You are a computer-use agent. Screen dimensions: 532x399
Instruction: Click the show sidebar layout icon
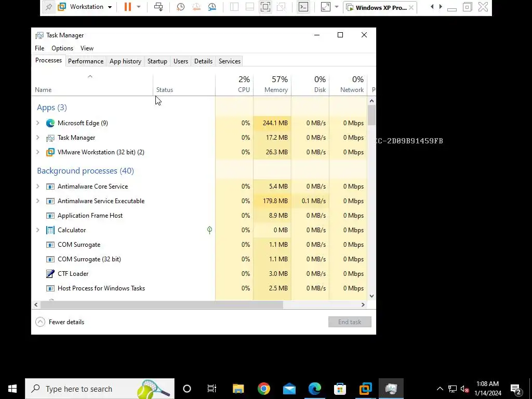coord(234,7)
